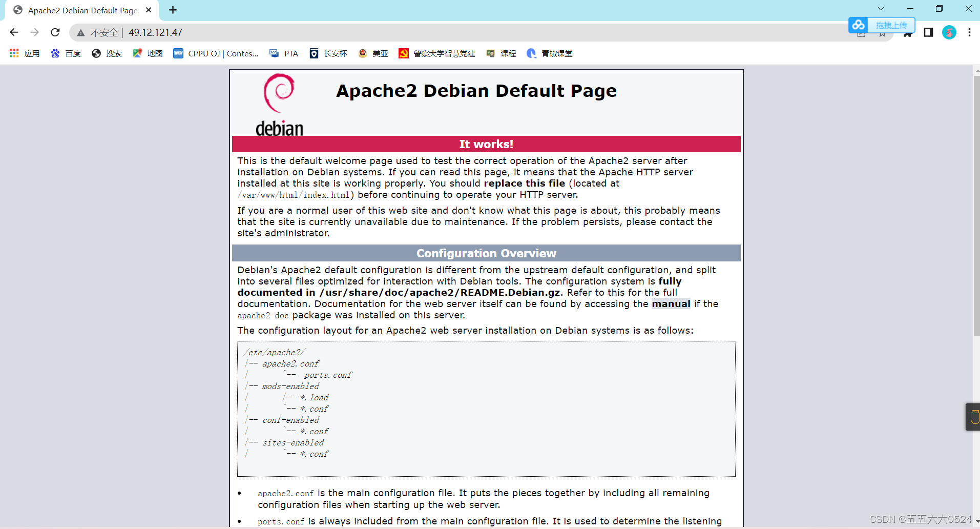Toggle the browser side panel
The height and width of the screenshot is (529, 980).
928,32
